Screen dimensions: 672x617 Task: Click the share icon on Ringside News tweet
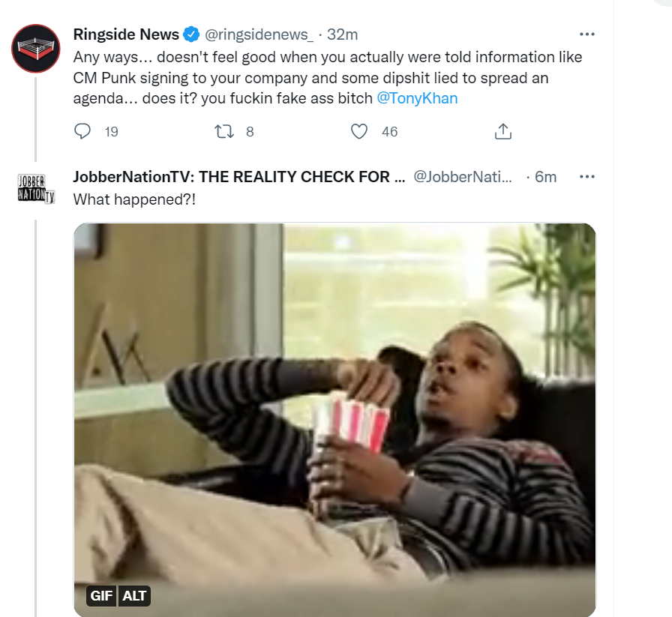[503, 131]
